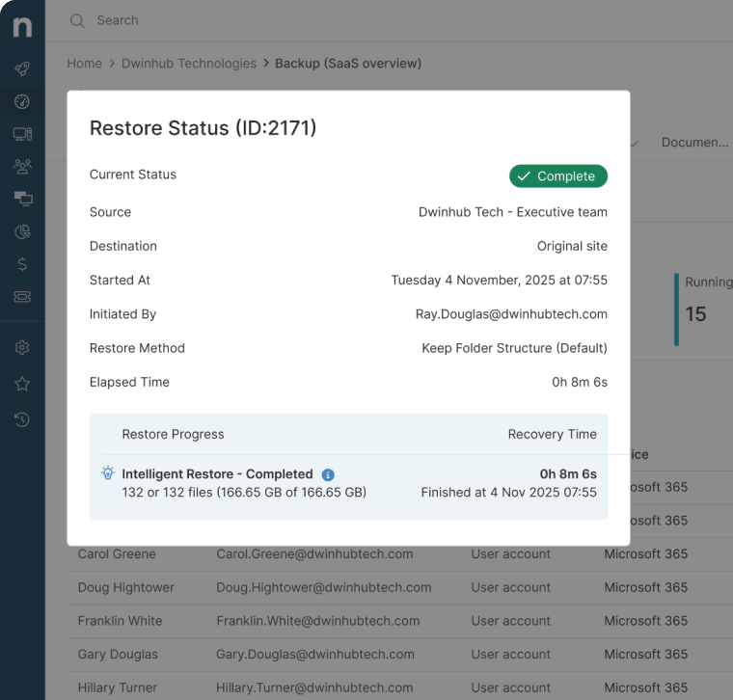Select the dashboard gauge icon in the sidebar
This screenshot has width=733, height=700.
[x=22, y=101]
